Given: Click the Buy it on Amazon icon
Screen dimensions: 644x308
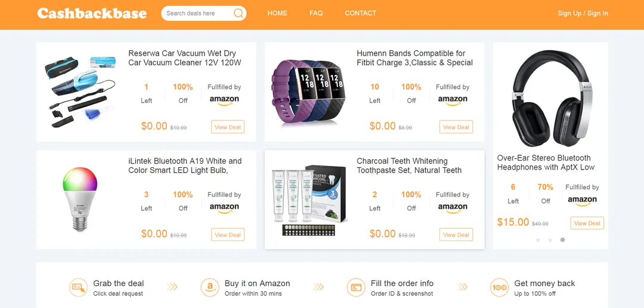Looking at the screenshot, I should click(x=210, y=288).
